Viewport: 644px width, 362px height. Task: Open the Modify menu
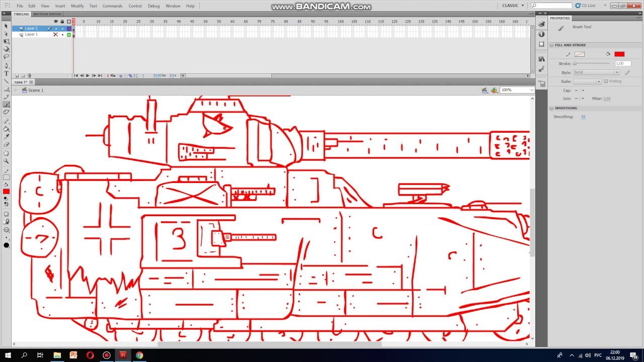77,6
